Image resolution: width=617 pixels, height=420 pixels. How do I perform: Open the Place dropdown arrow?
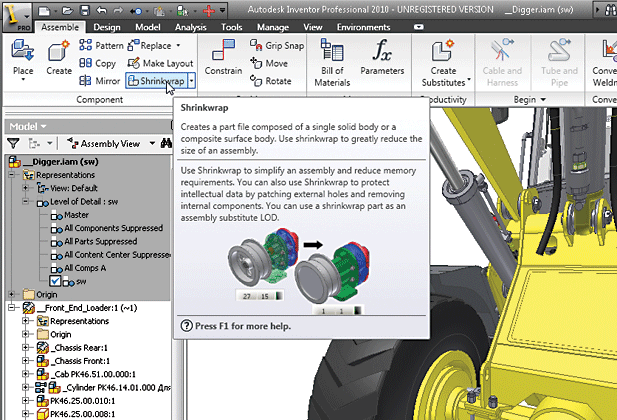[x=23, y=80]
